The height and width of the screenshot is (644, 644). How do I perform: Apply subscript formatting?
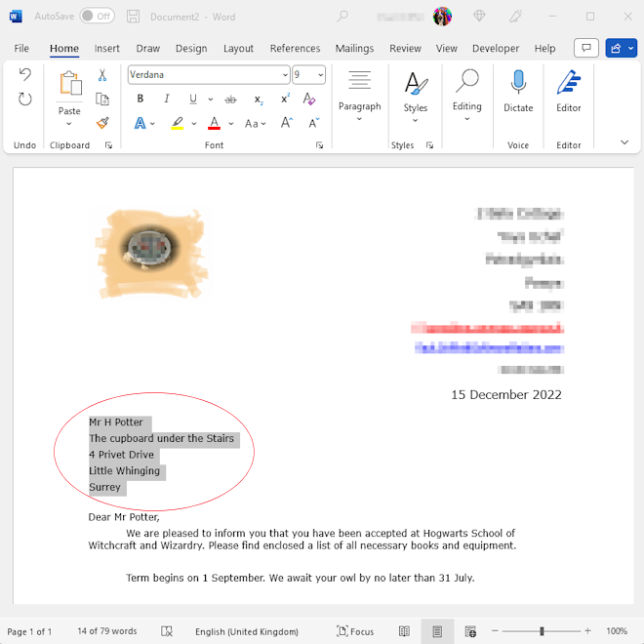coord(259,100)
